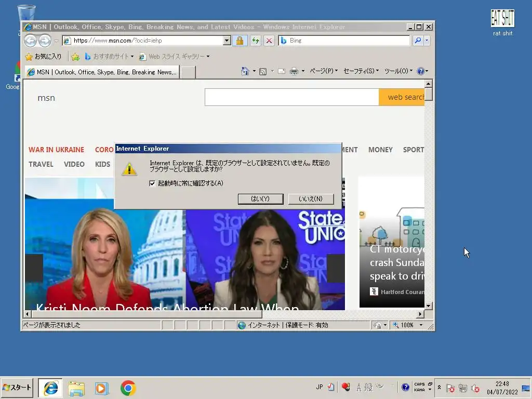Open the TRAVEL nav link
This screenshot has height=399, width=532.
[41, 165]
